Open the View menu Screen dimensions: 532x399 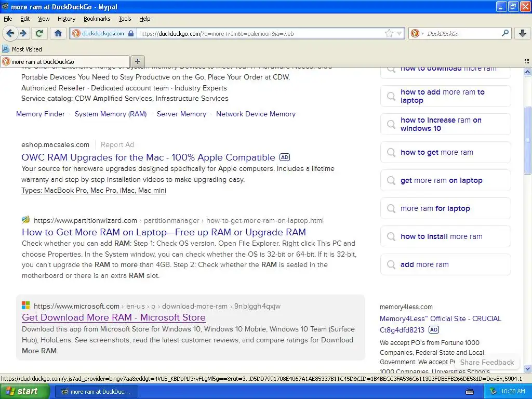44,19
